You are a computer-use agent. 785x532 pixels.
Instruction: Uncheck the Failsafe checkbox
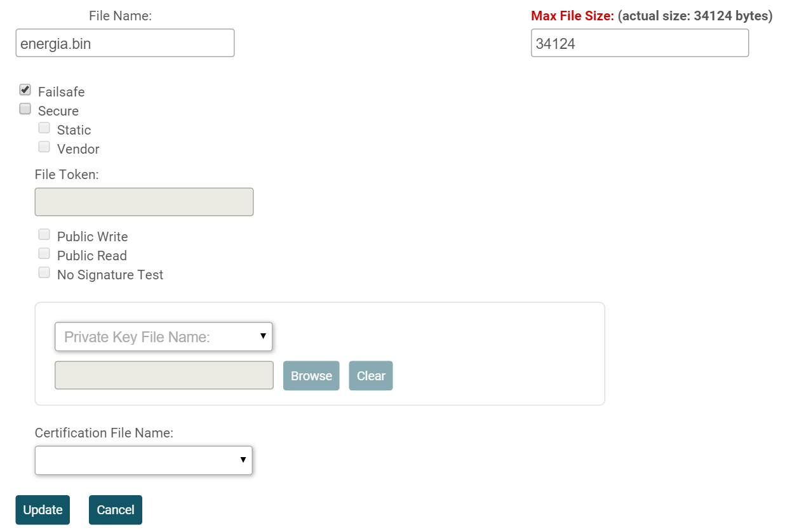(25, 90)
